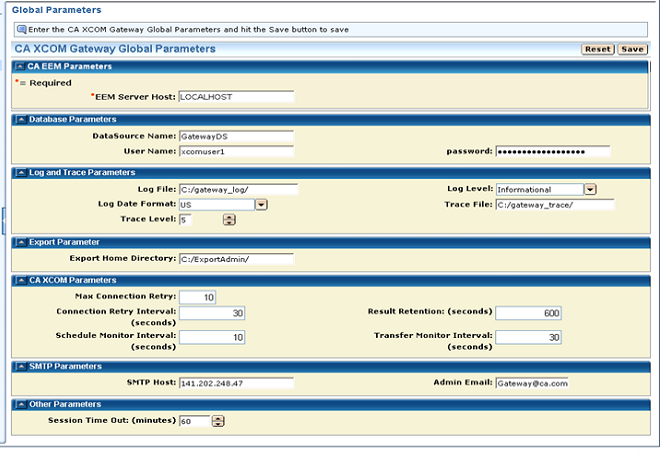
Task: Click the Admin Email field
Action: [x=532, y=383]
